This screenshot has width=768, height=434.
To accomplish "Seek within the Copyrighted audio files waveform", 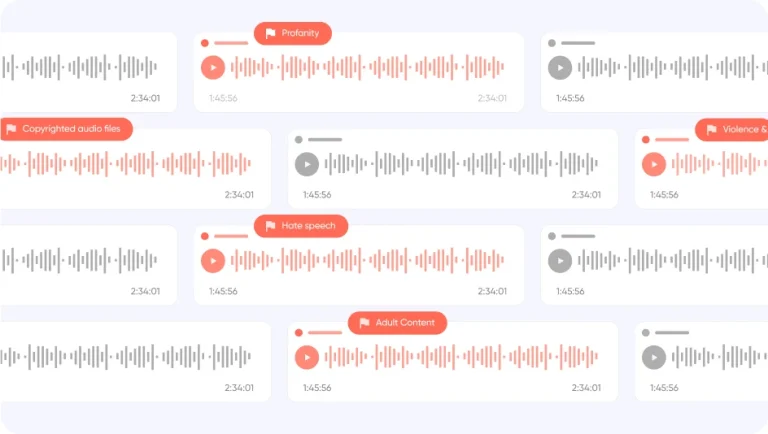I will pyautogui.click(x=125, y=164).
